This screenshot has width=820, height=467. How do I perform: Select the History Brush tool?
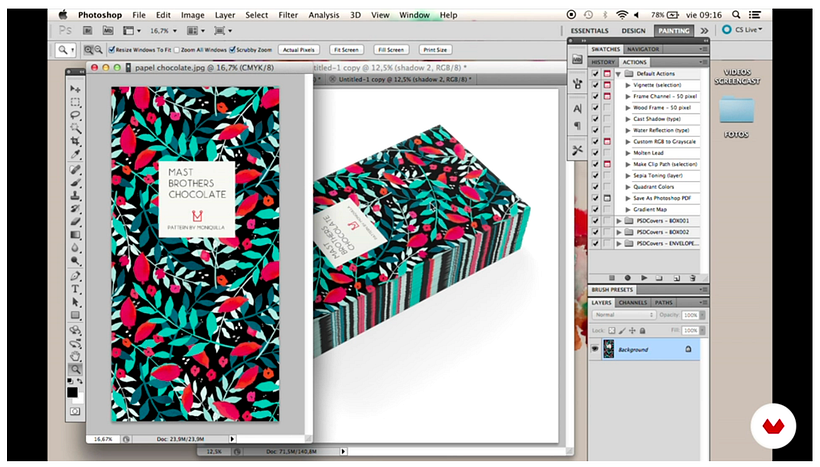point(75,209)
